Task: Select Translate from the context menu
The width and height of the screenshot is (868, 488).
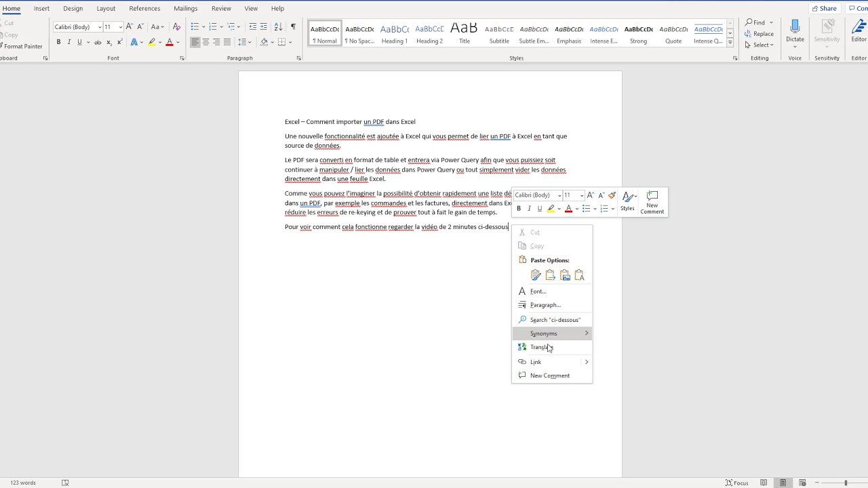Action: 552,347
